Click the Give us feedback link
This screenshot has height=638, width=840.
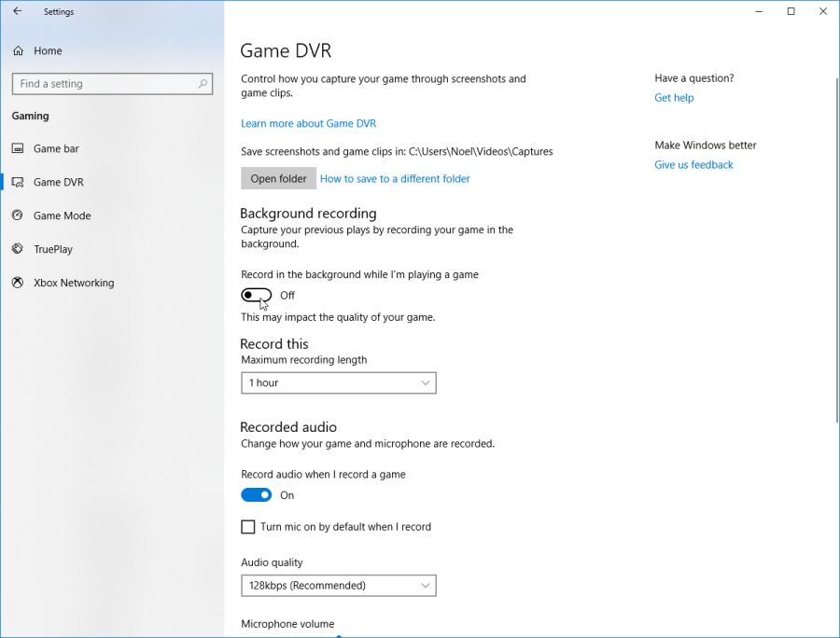pos(693,165)
